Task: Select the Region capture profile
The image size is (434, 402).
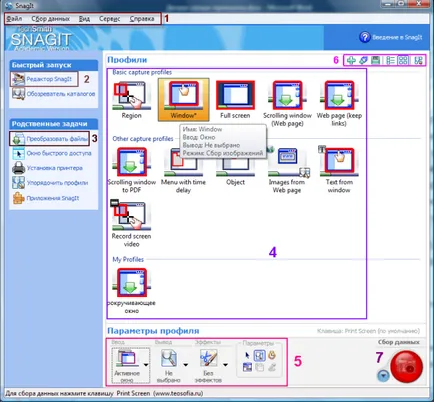Action: click(131, 100)
